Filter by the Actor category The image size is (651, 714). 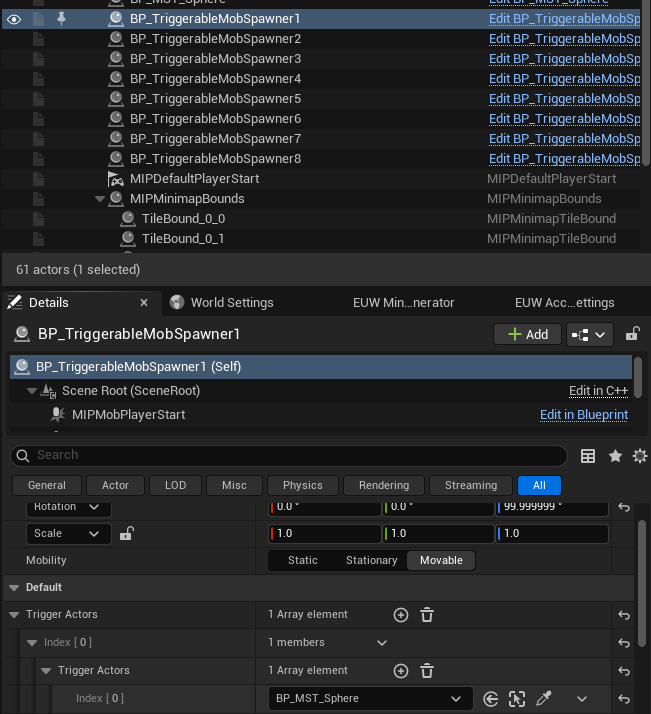[115, 485]
